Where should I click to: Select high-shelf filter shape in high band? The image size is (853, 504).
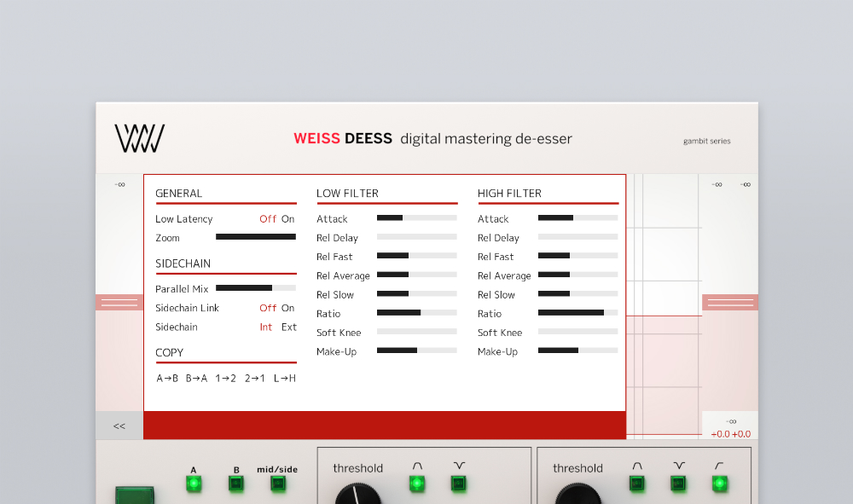coord(719,484)
